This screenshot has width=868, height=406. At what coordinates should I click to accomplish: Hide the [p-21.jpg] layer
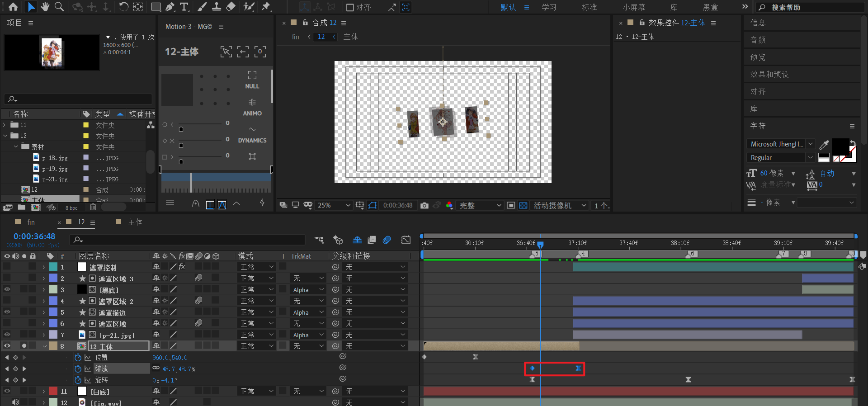coord(7,335)
